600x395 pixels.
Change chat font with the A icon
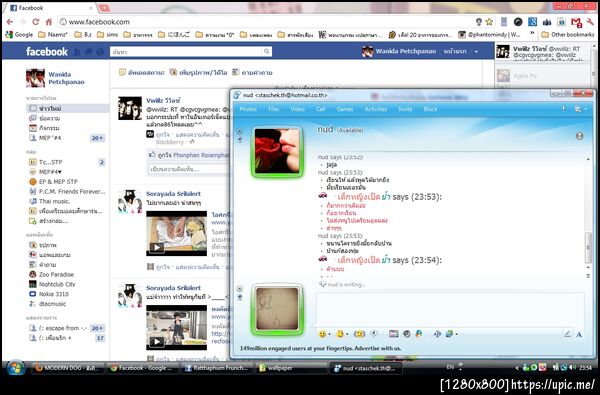pyautogui.click(x=579, y=335)
